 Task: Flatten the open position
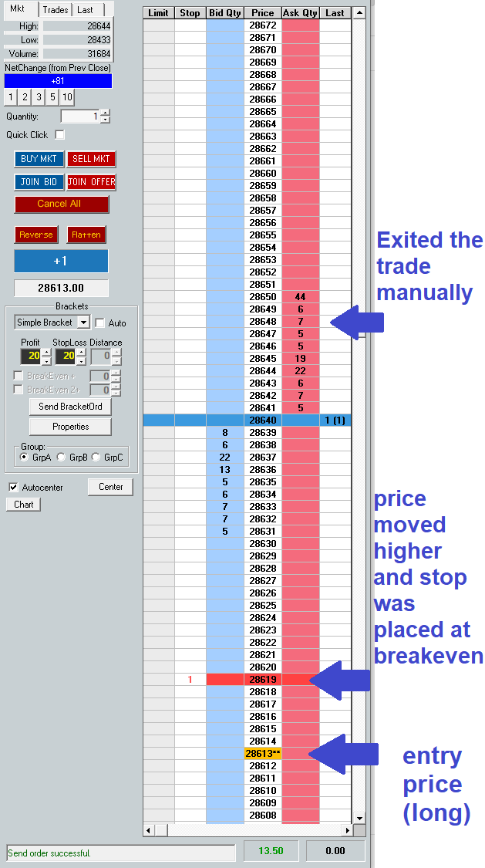click(x=85, y=235)
